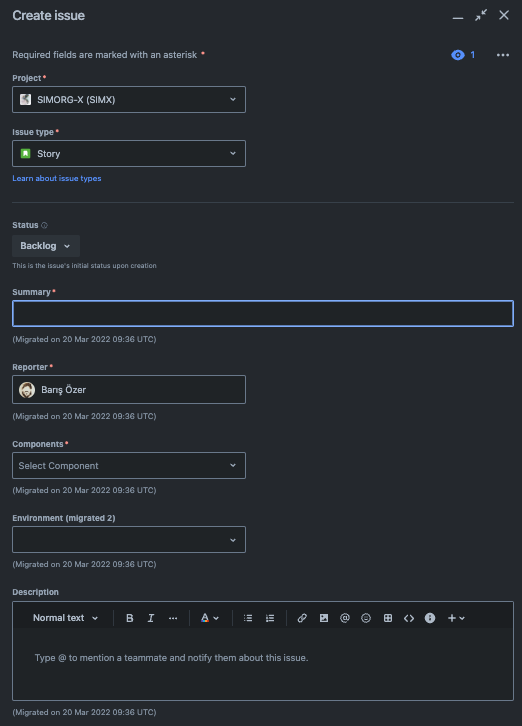Open the Issue type dropdown showing Story
The height and width of the screenshot is (726, 522).
[129, 154]
